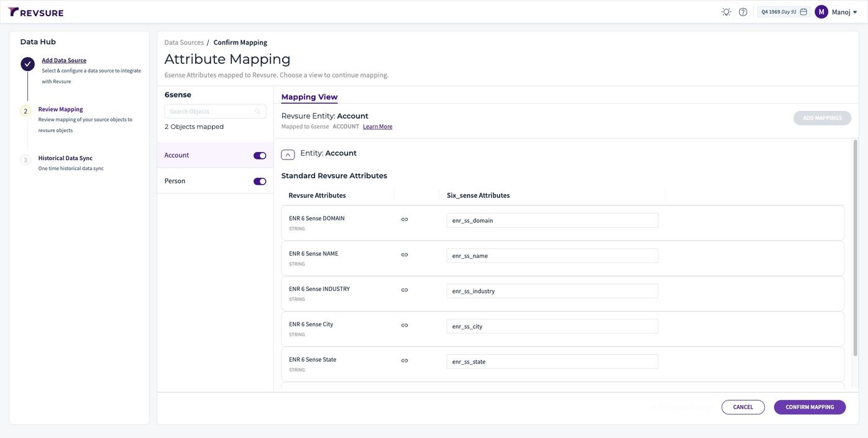Toggle the Account object switch
868x438 pixels.
[x=260, y=156]
